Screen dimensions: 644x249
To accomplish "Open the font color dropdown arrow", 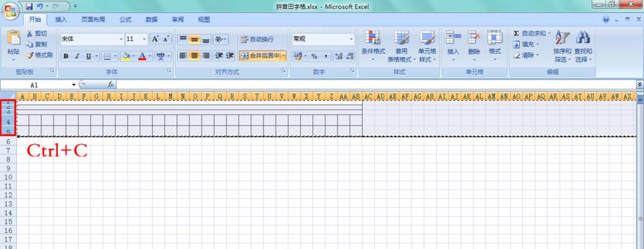I will pos(150,56).
